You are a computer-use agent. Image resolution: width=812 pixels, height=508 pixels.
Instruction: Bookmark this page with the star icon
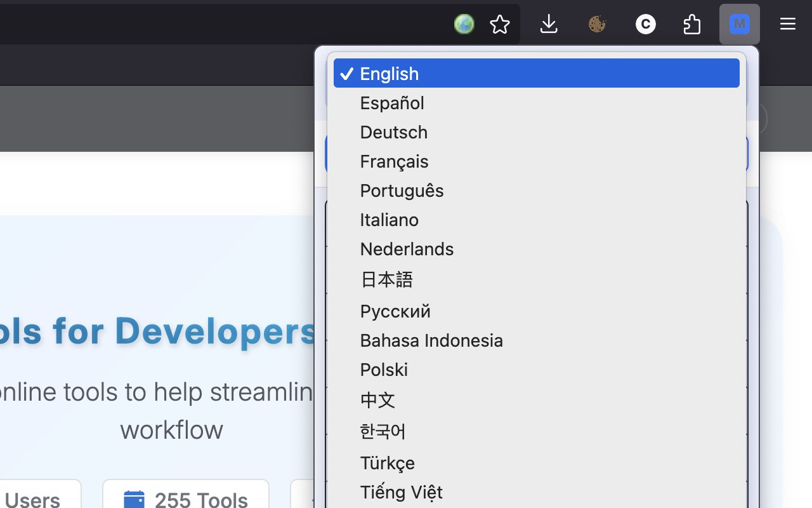500,25
